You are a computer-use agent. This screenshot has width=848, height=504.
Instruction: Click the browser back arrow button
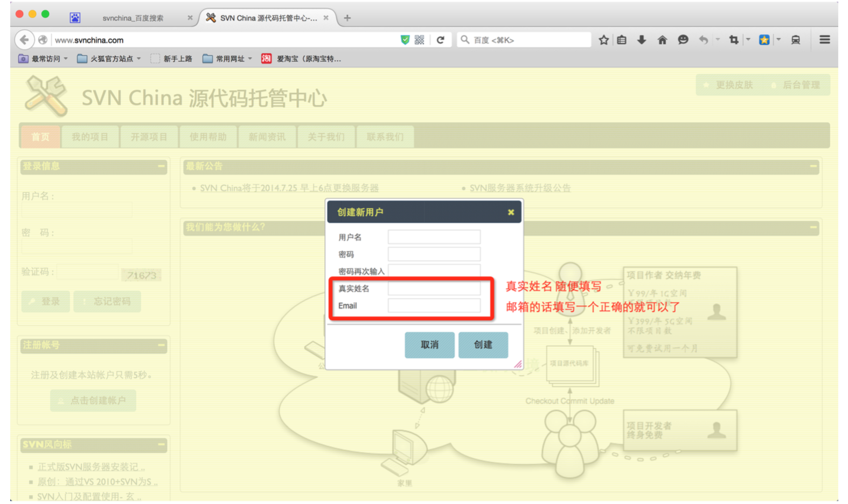point(24,40)
